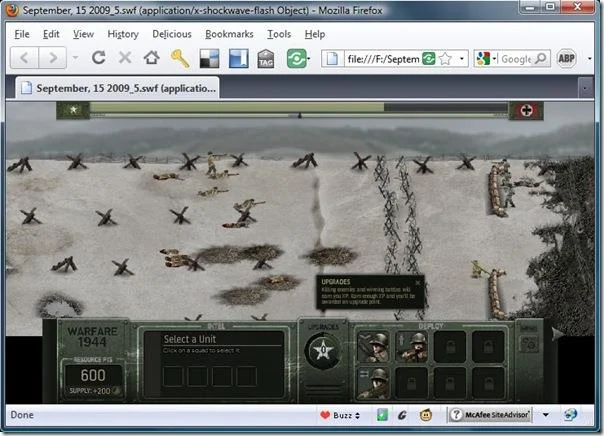
Task: Click the Upgrades star medallion
Action: (323, 350)
